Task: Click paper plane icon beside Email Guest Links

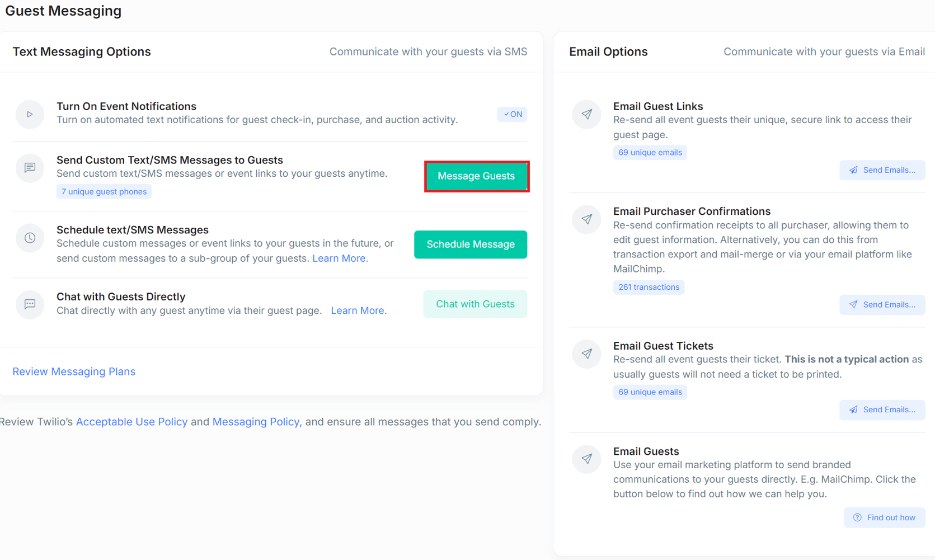Action: (586, 114)
